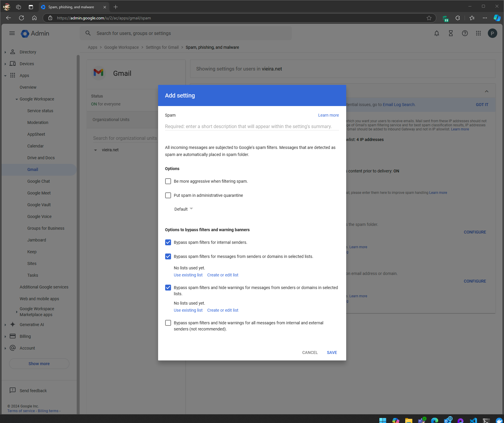Open the account avatar P

(493, 33)
